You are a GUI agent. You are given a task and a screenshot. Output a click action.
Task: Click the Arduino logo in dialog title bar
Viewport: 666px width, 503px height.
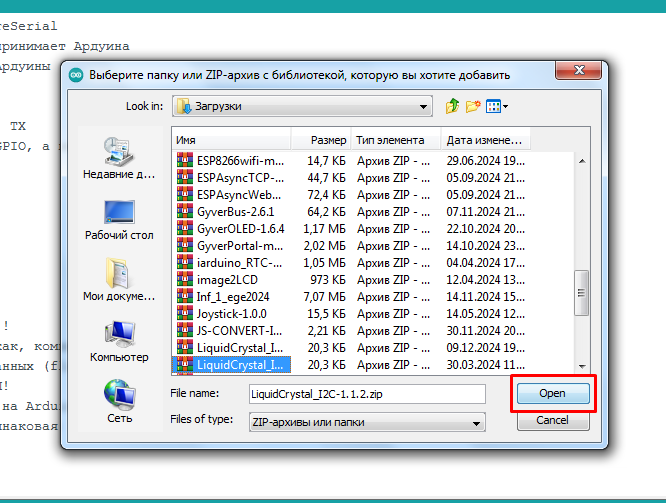point(76,75)
